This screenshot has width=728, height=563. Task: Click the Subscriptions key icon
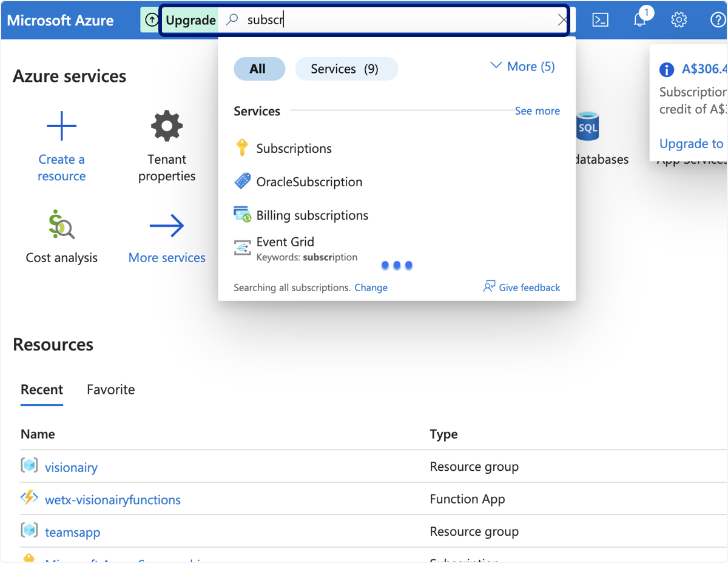(x=242, y=148)
